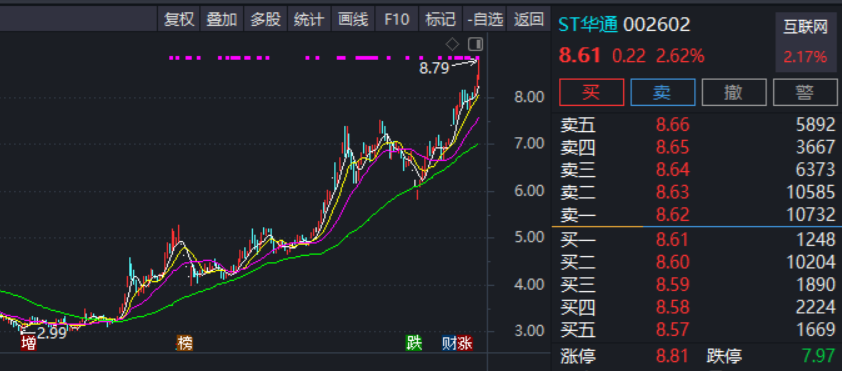Activate the 画线 drawing tool
The height and width of the screenshot is (371, 842).
pos(353,20)
